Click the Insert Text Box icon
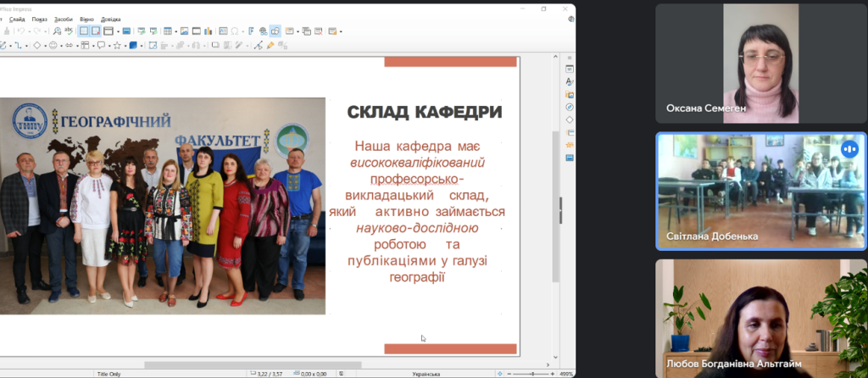This screenshot has width=868, height=378. (x=223, y=31)
